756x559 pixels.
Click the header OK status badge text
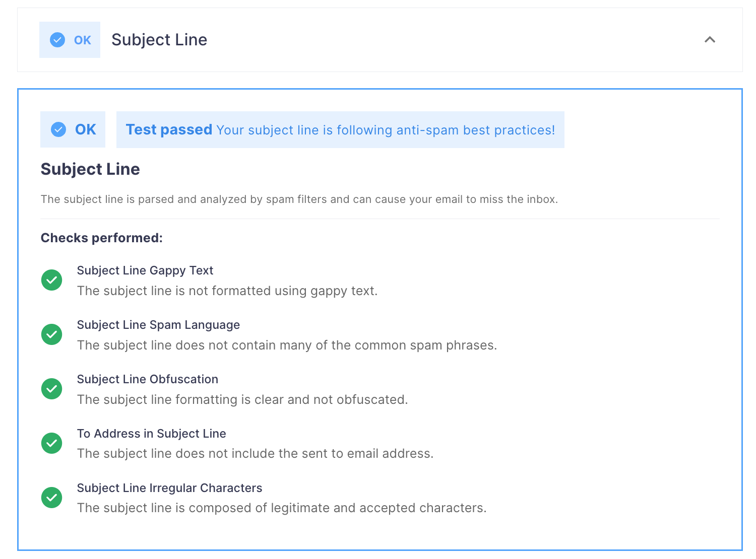click(x=83, y=40)
